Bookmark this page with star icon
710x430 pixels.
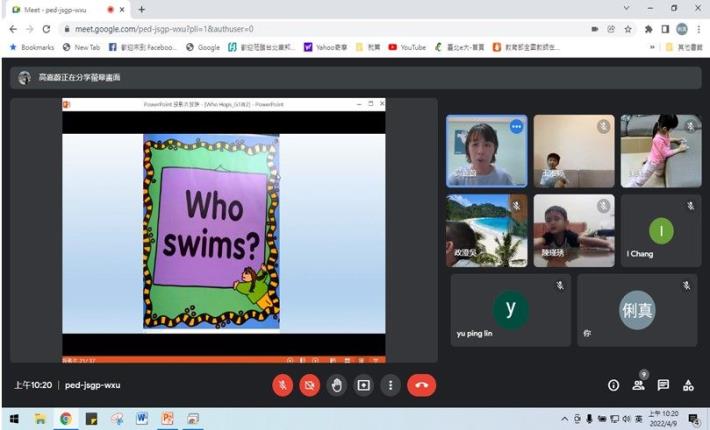tap(627, 29)
